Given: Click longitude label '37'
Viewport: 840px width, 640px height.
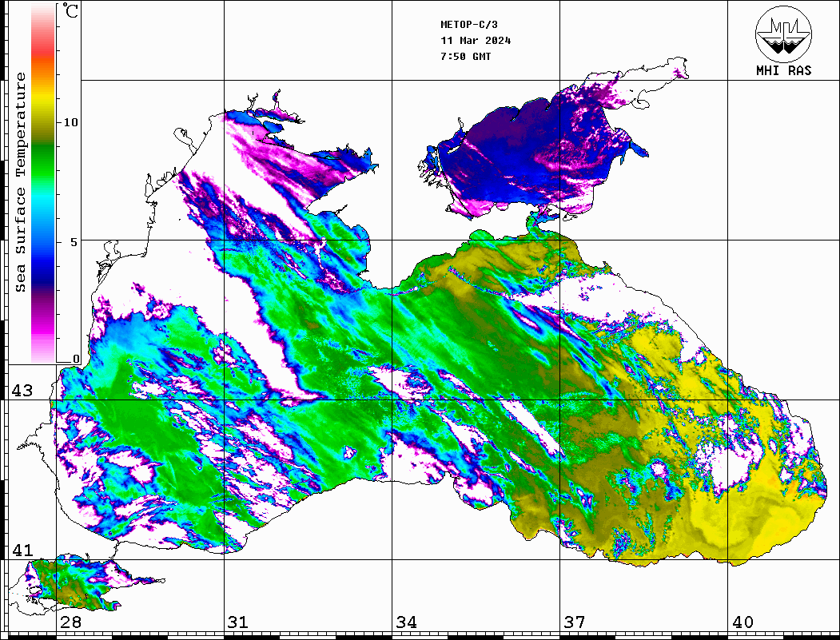Looking at the screenshot, I should (x=575, y=622).
